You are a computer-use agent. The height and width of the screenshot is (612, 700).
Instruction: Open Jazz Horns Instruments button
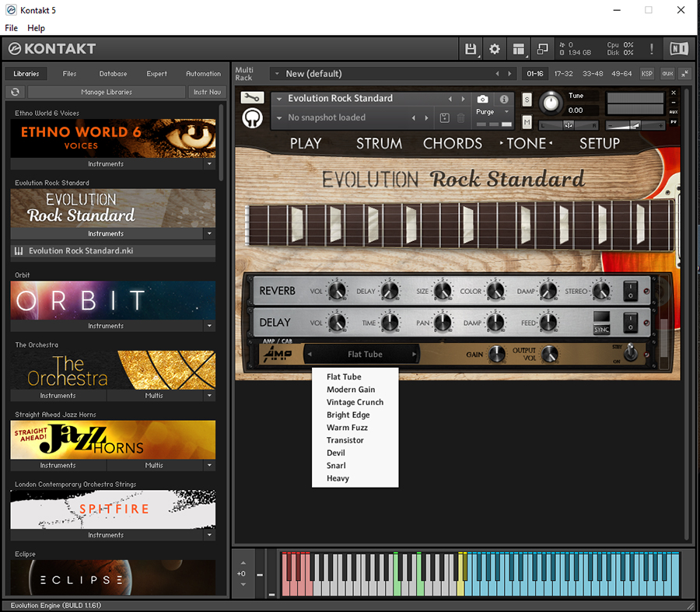(x=58, y=465)
